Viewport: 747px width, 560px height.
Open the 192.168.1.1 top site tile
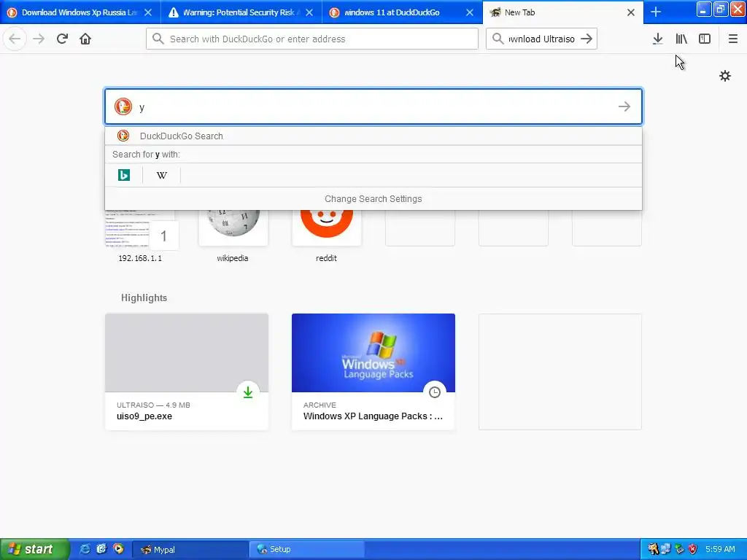click(140, 236)
